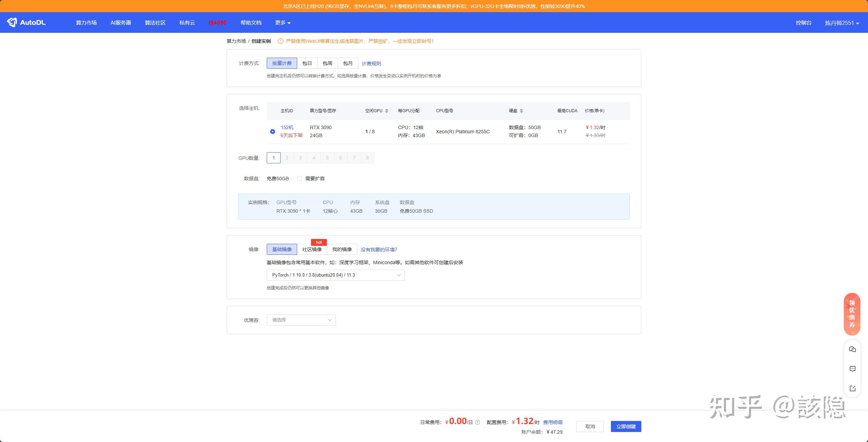Check the 需要扩容 checkbox

point(300,179)
